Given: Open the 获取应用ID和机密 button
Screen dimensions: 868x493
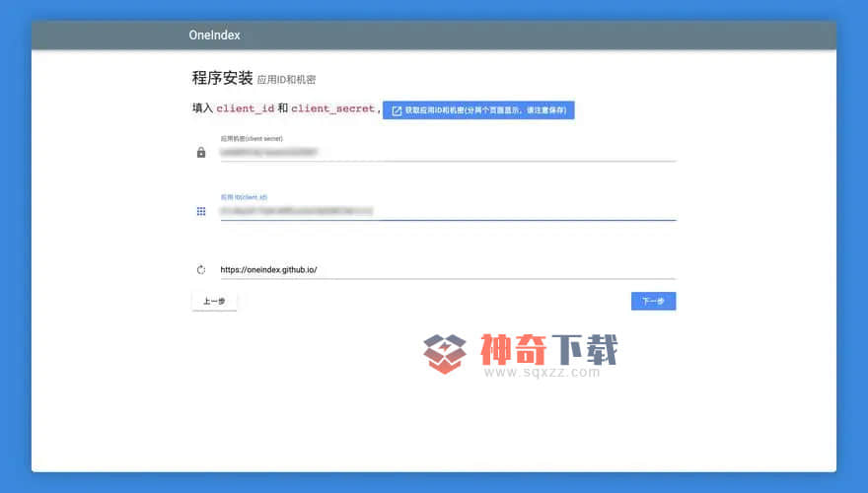Looking at the screenshot, I should click(x=478, y=110).
